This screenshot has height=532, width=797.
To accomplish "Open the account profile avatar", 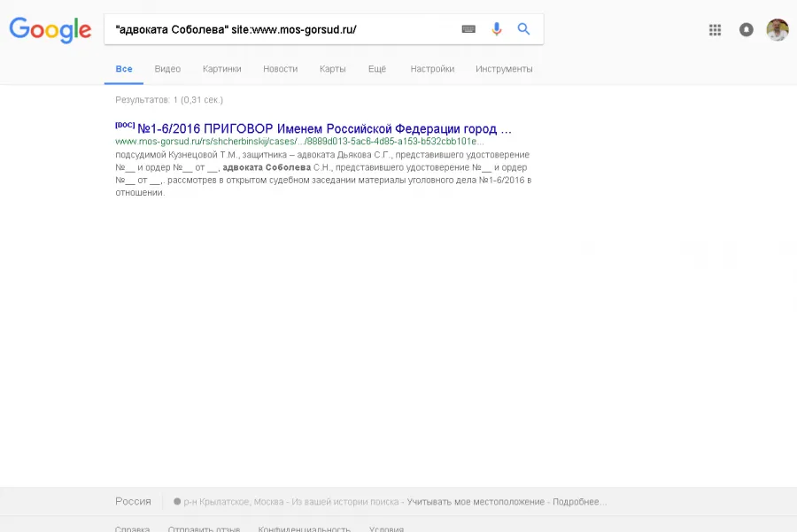I will click(x=778, y=29).
